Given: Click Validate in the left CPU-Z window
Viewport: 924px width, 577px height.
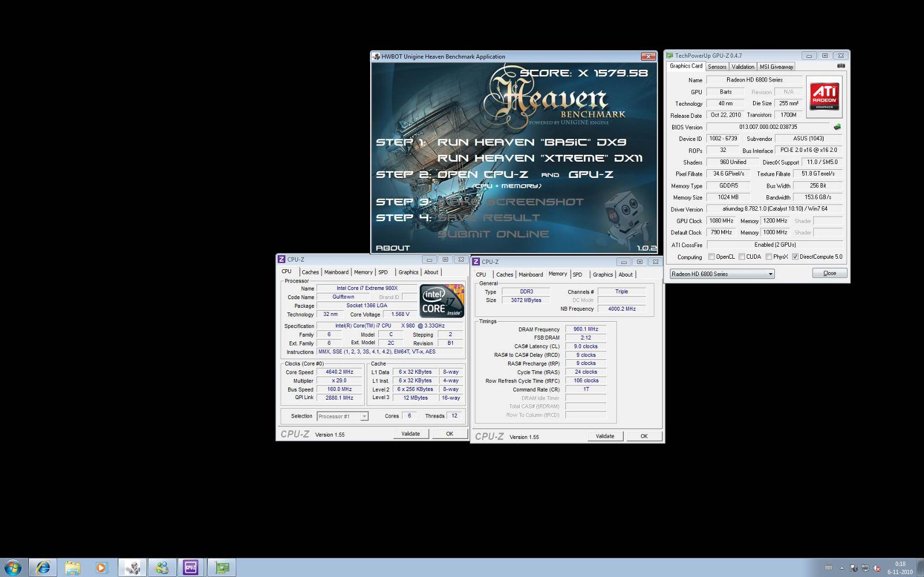Looking at the screenshot, I should tap(411, 434).
